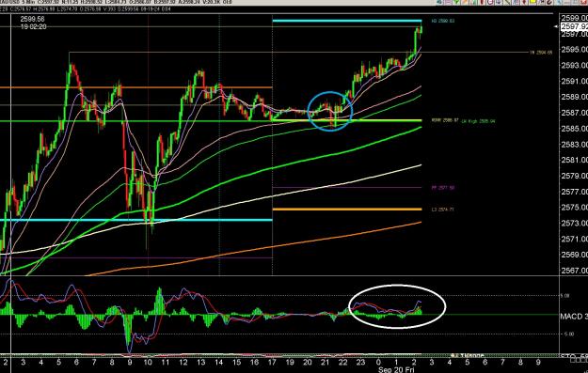This screenshot has height=373, width=588.
Task: Click the 2567.00 price axis label
Action: pyautogui.click(x=575, y=271)
